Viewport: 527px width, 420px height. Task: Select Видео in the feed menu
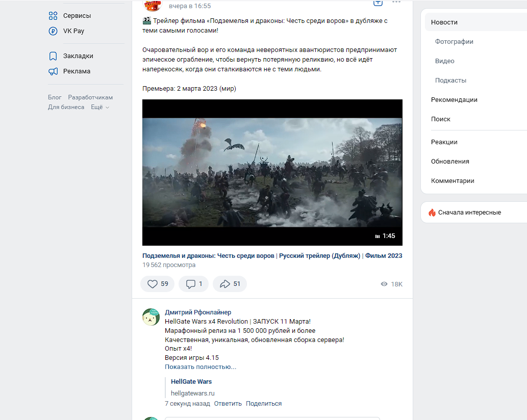click(x=445, y=61)
